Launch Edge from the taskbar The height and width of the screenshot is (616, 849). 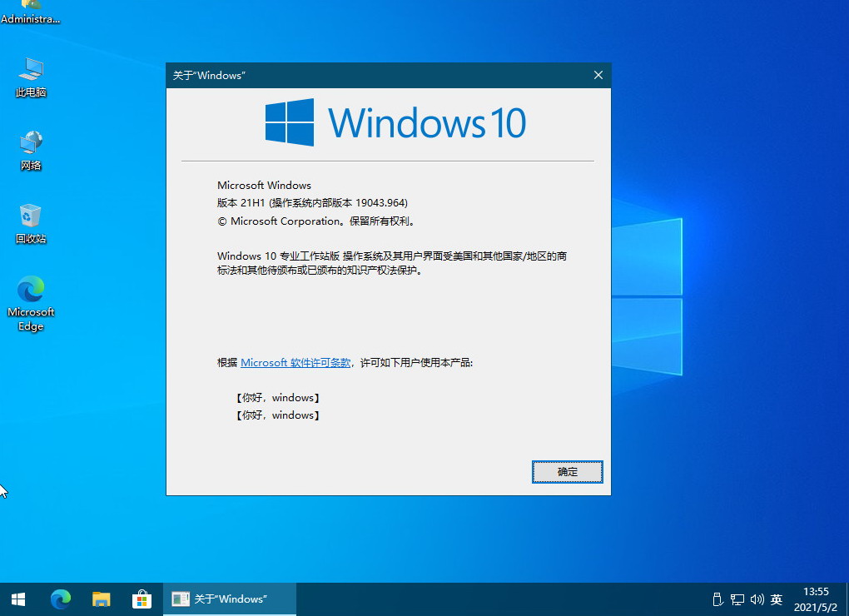61,599
